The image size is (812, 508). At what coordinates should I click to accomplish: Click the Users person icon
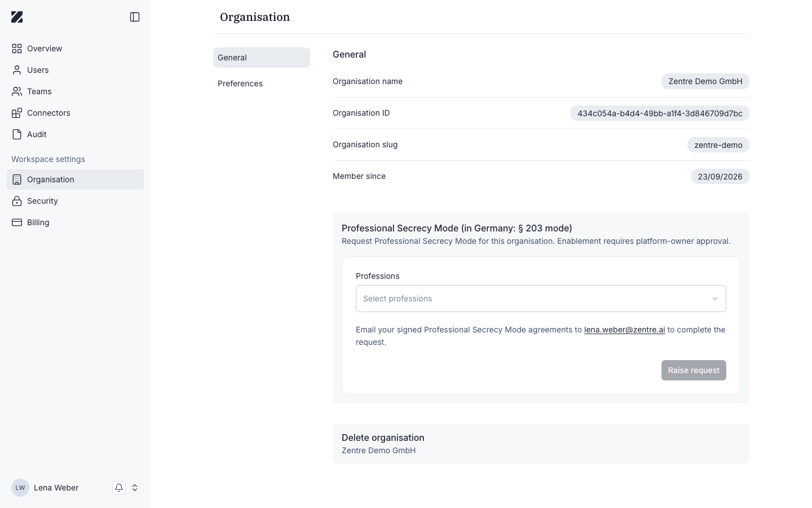pyautogui.click(x=17, y=70)
